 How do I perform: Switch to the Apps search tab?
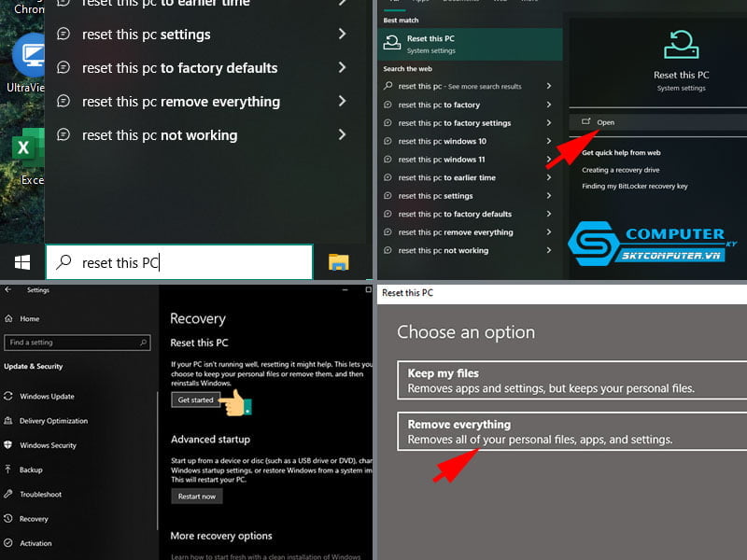[420, 3]
